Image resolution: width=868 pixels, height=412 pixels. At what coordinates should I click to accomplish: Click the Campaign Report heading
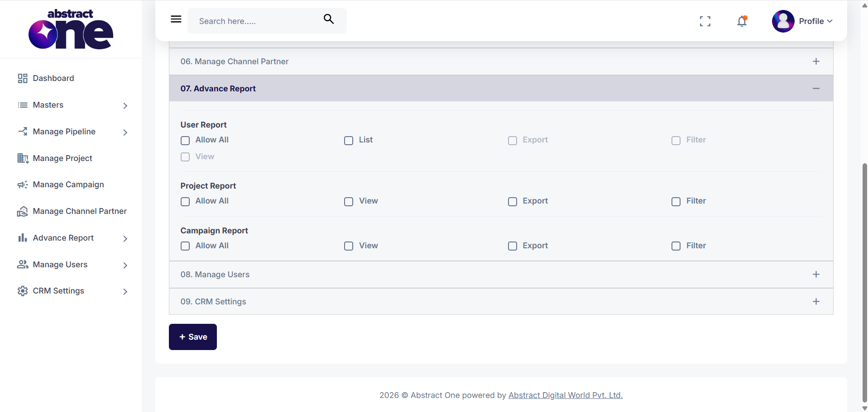coord(214,231)
